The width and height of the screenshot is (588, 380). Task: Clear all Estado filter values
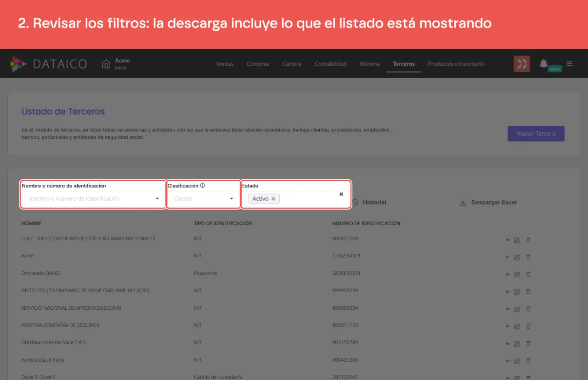point(341,194)
